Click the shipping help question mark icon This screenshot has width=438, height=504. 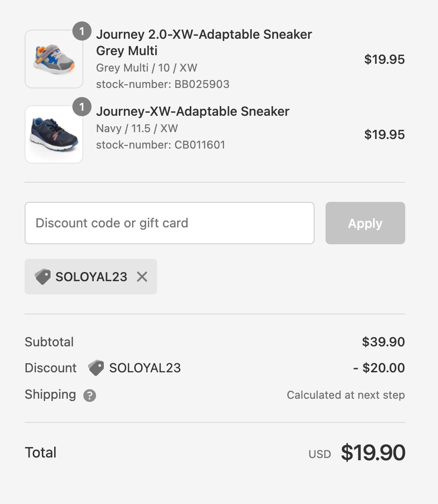coord(90,396)
